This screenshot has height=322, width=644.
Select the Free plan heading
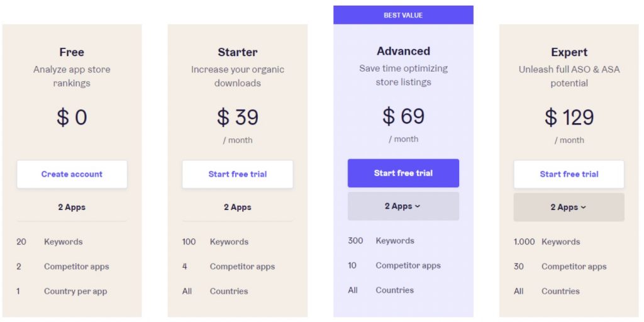(x=72, y=52)
